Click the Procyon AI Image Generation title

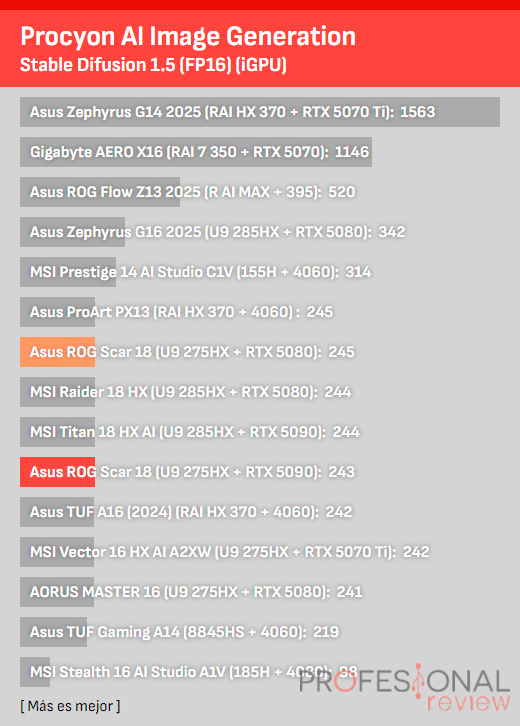(x=188, y=36)
